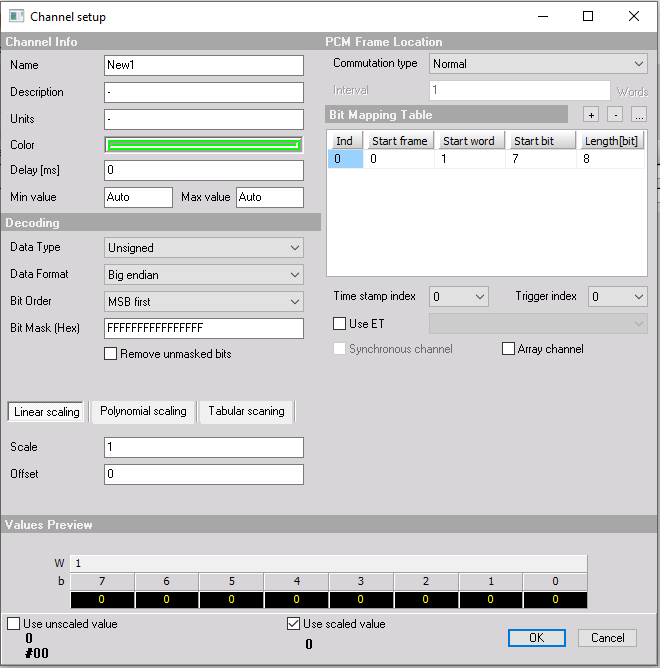Open the Data Format dropdown
The image size is (660, 668).
click(204, 275)
